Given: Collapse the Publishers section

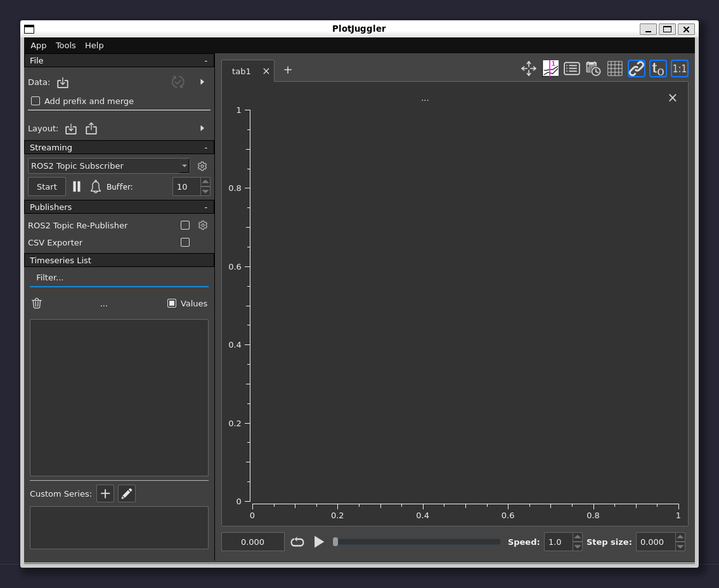Looking at the screenshot, I should (x=206, y=207).
